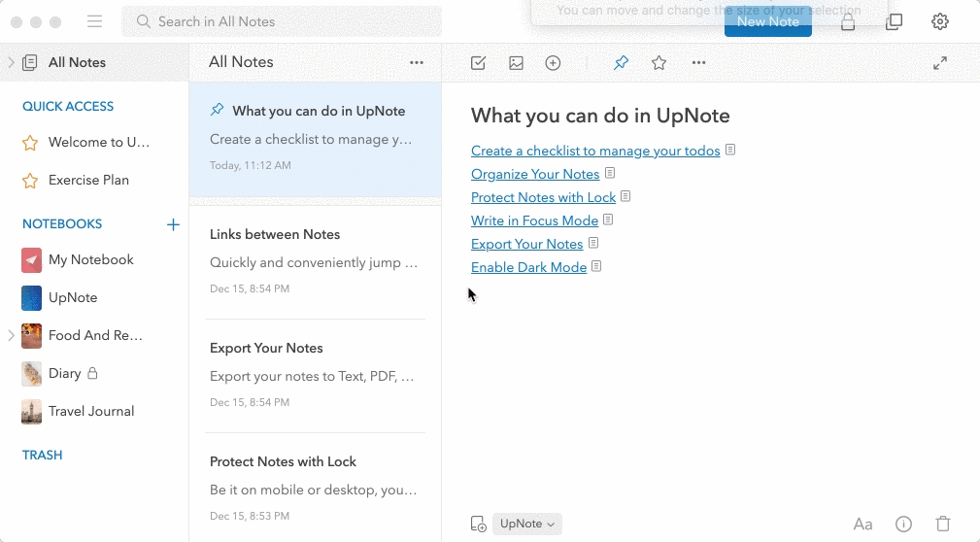Viewport: 980px width, 542px height.
Task: Open the note editor more options
Action: (x=698, y=62)
